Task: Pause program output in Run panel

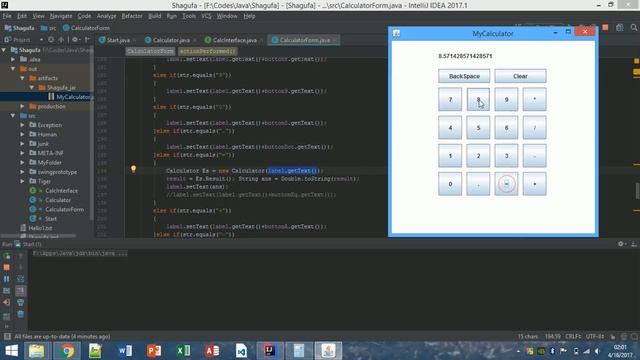Action: (x=7, y=279)
